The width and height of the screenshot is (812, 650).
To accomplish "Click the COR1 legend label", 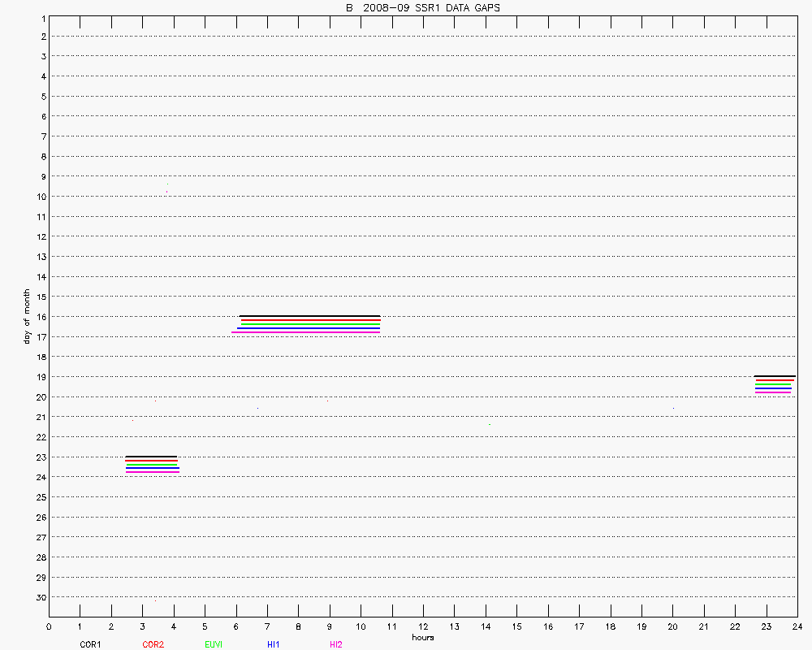I will pos(89,644).
